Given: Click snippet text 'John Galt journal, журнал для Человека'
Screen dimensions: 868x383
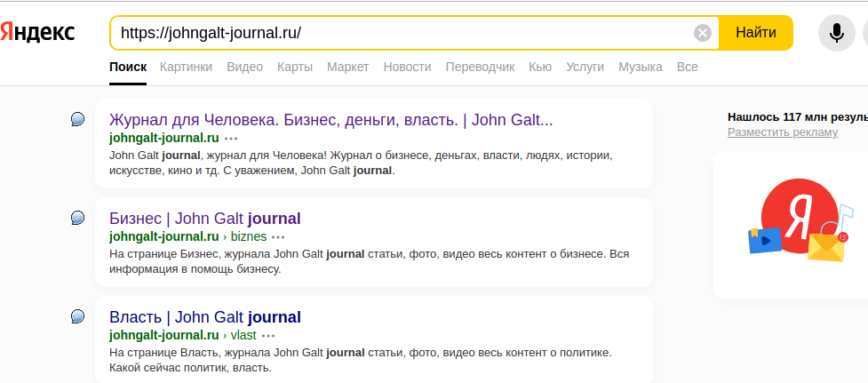Looking at the screenshot, I should click(218, 155).
